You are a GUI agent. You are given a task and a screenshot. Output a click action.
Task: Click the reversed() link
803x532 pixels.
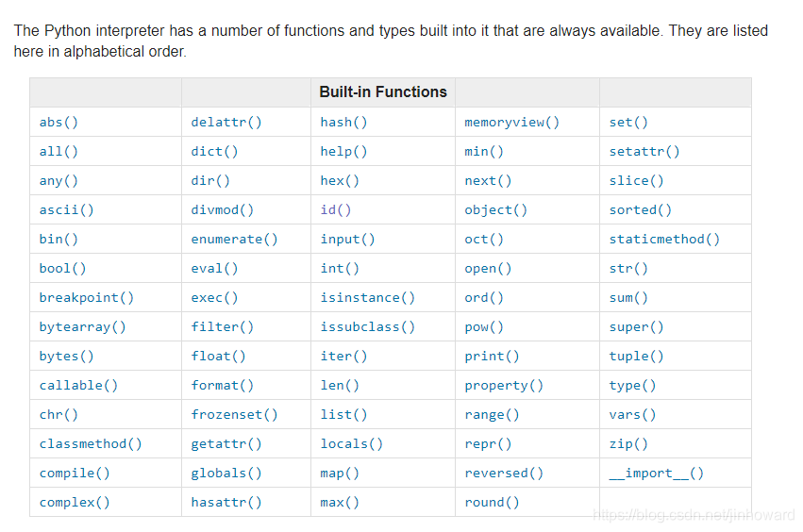point(504,472)
